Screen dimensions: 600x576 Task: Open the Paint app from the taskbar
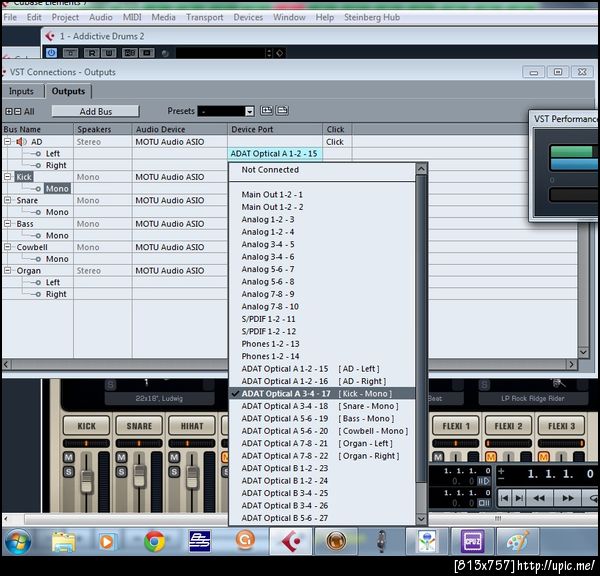[517, 541]
